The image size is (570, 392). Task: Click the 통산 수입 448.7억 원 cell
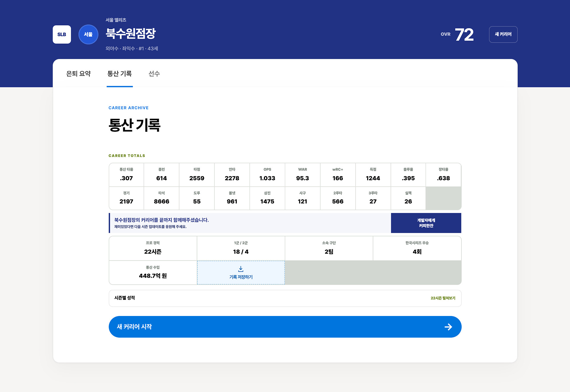pyautogui.click(x=153, y=273)
